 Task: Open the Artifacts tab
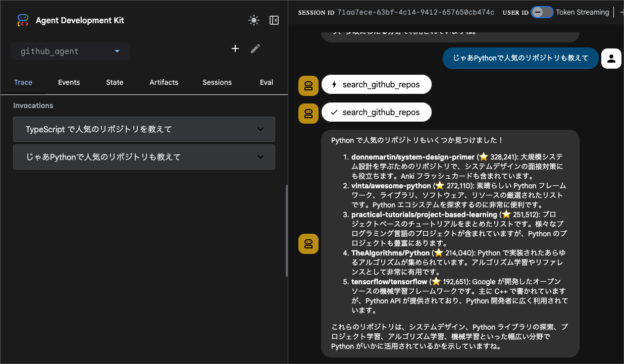tap(164, 82)
